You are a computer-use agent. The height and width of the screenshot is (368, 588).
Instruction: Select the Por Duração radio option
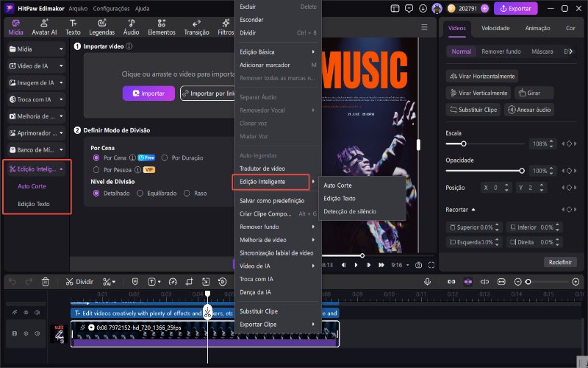[x=164, y=158]
